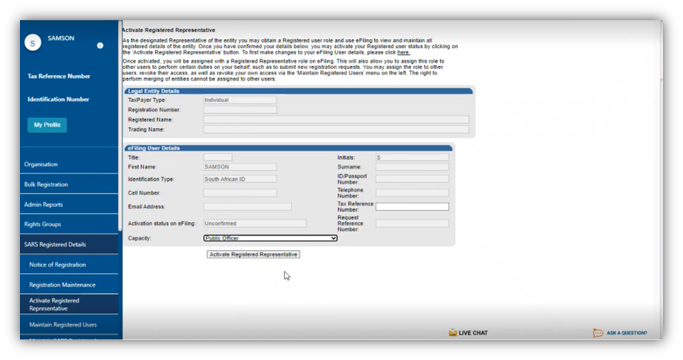Open the Live Chat envelope icon
Viewport: 683px width, 360px height.
point(453,333)
